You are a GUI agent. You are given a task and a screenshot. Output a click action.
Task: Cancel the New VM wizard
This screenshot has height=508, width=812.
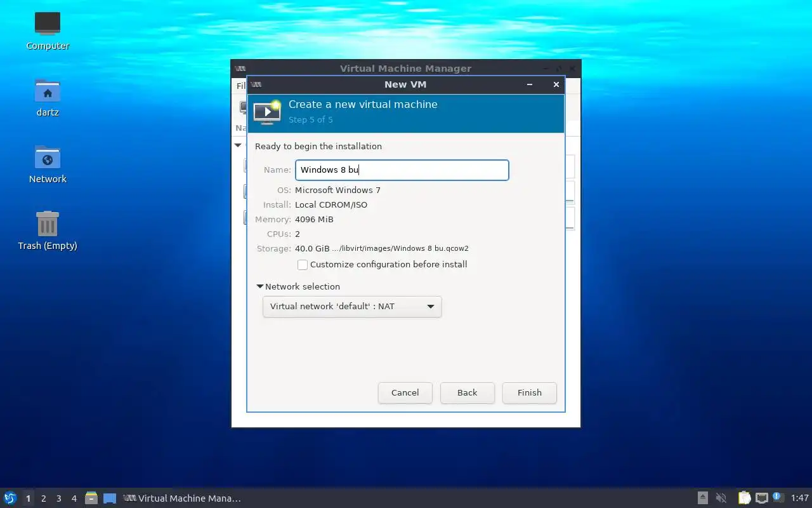point(405,392)
